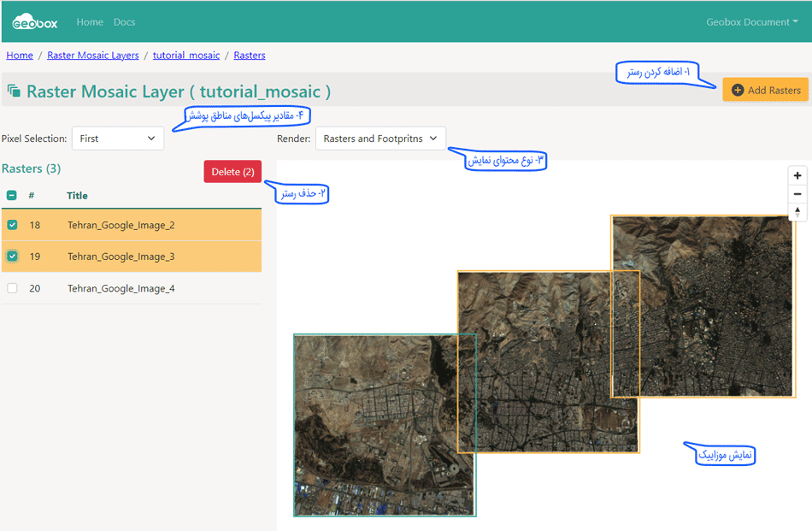Click the Geobox logo icon

pyautogui.click(x=33, y=21)
